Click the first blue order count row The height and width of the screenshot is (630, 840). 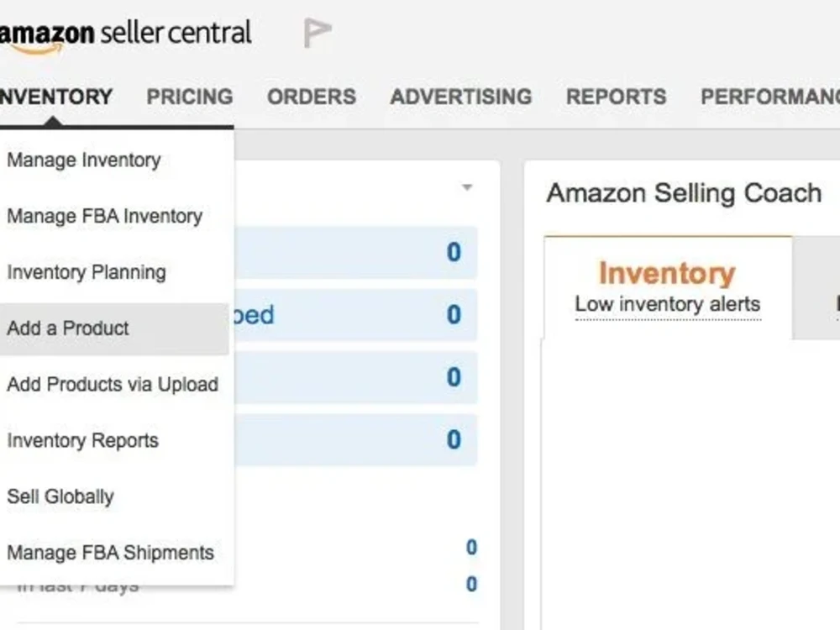(355, 252)
